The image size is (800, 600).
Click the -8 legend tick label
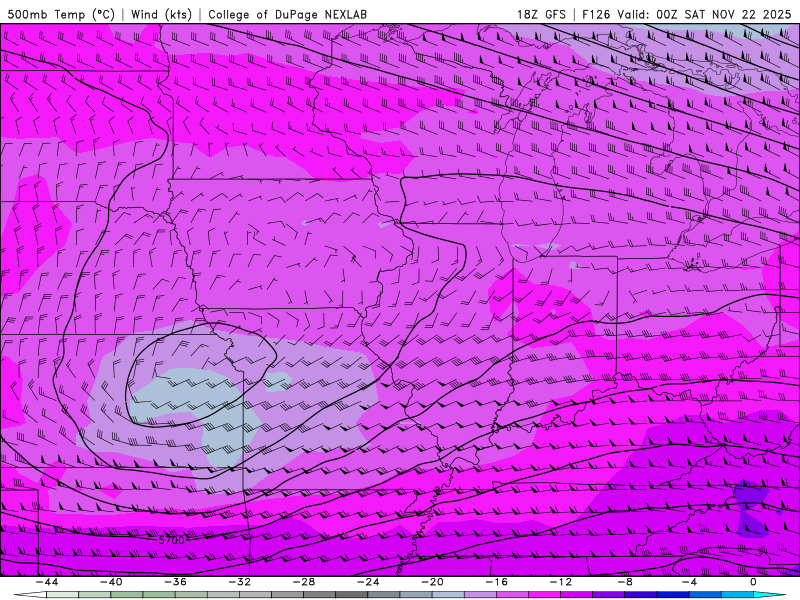(626, 582)
